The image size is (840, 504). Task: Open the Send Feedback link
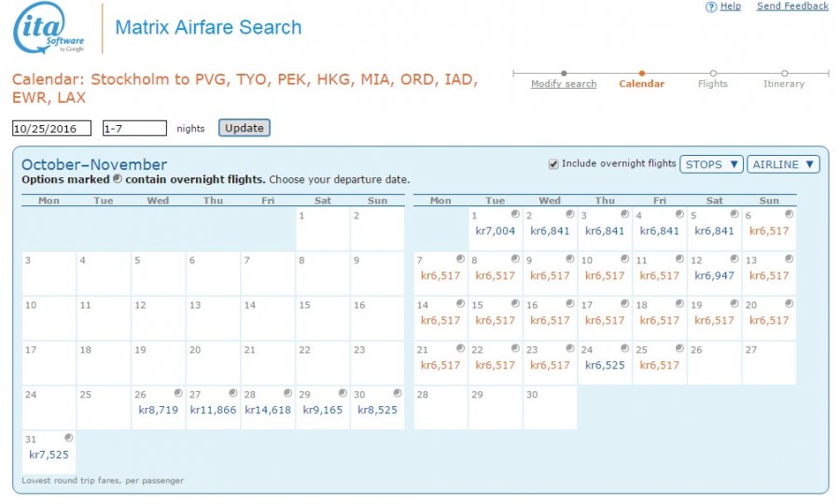click(791, 7)
